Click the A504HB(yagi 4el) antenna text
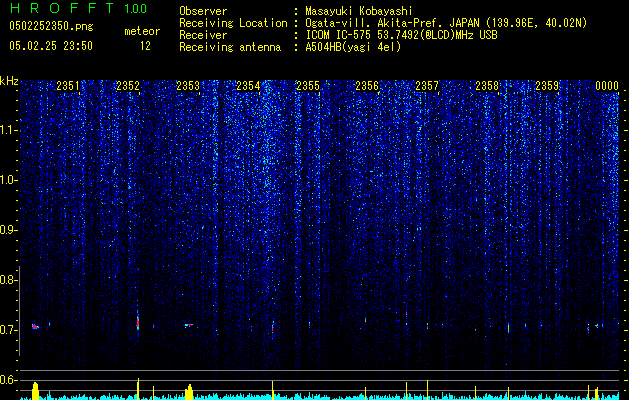This screenshot has height=400, width=629. click(x=353, y=47)
